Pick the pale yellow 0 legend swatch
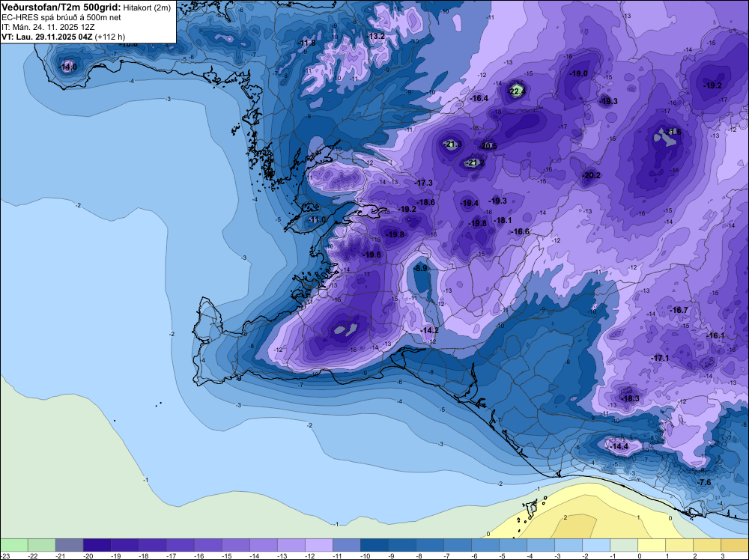This screenshot has height=560, width=749. (x=651, y=545)
